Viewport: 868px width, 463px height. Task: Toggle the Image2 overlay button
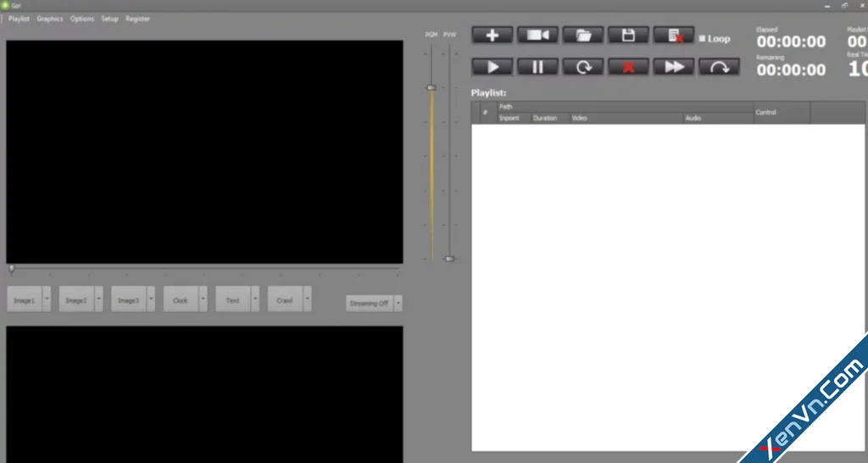(76, 299)
